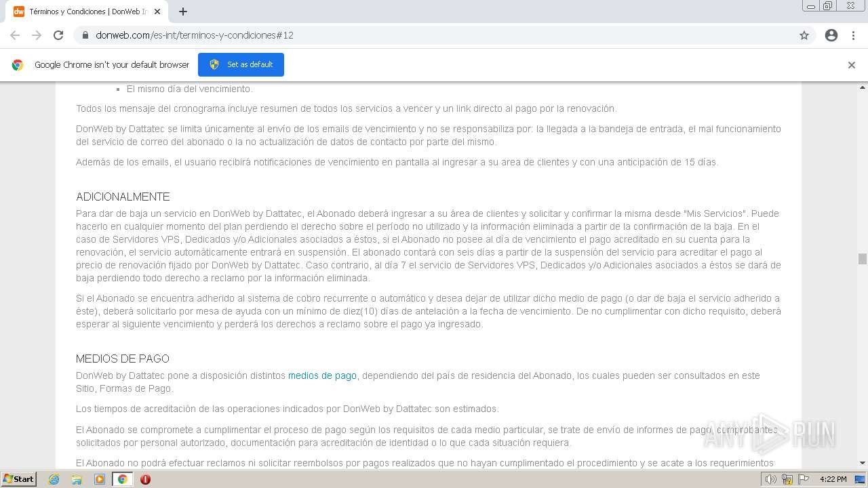Click the Set as default button
Screen dimensions: 868x488
click(x=241, y=64)
